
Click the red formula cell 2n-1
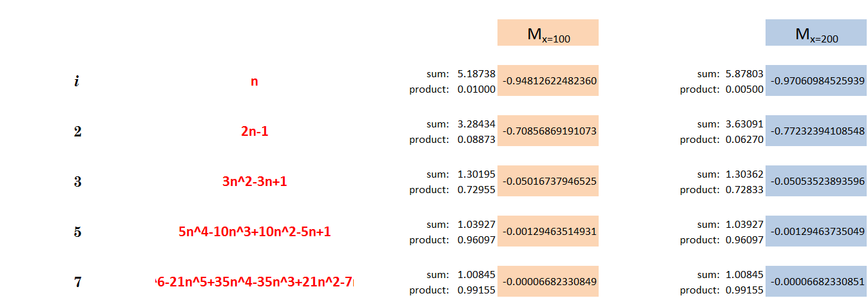point(254,131)
